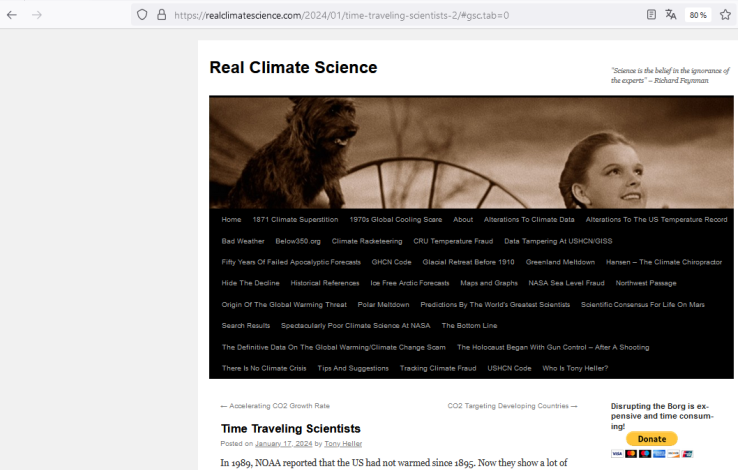This screenshot has height=470, width=738.
Task: Open Spectacularly Poor Climate Science At NASA
Action: tap(355, 326)
